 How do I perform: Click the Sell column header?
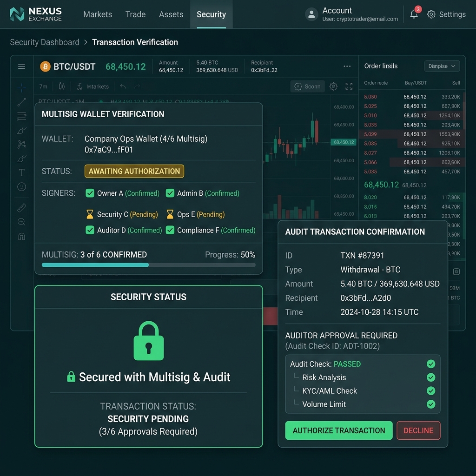click(x=456, y=83)
